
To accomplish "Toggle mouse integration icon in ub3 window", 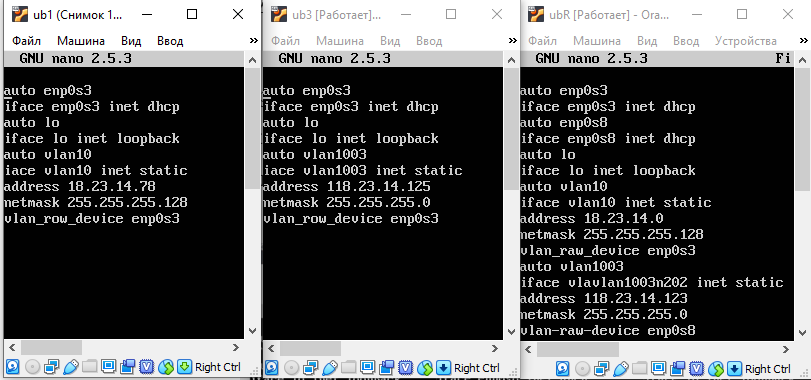I will (425, 368).
